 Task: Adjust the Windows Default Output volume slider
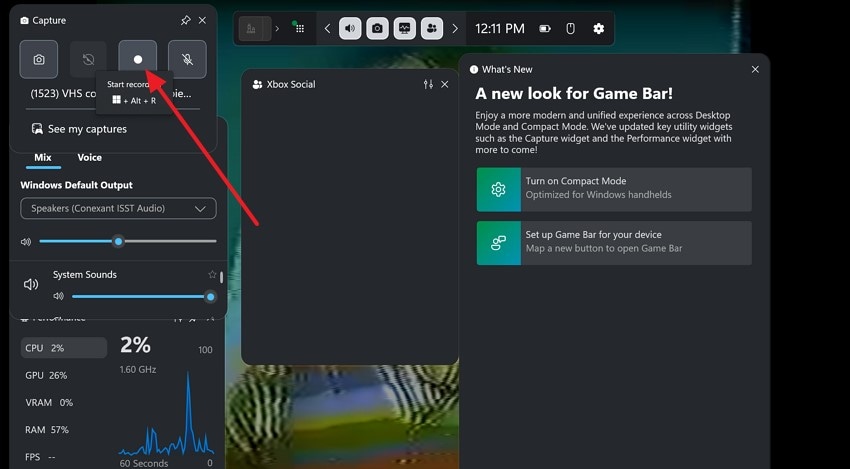point(128,241)
